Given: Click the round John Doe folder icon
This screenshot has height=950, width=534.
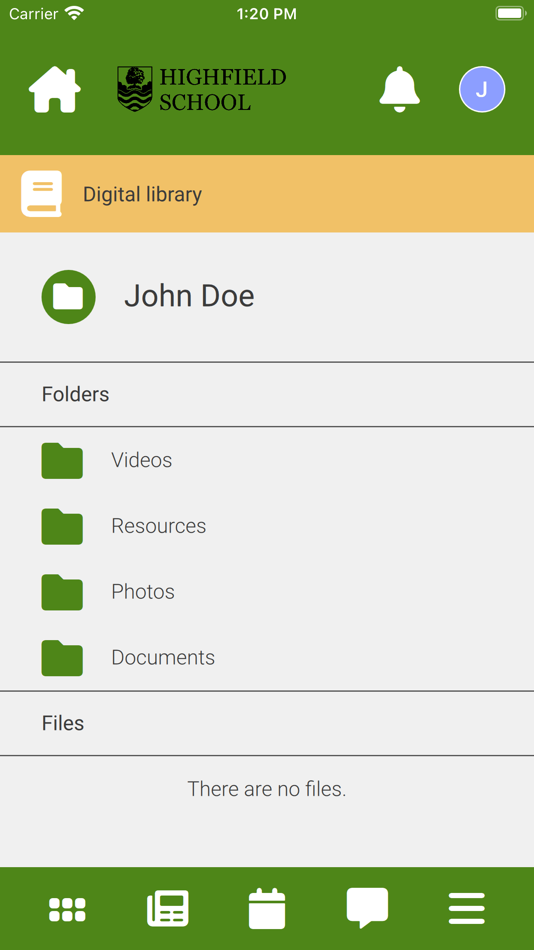Looking at the screenshot, I should [x=68, y=297].
